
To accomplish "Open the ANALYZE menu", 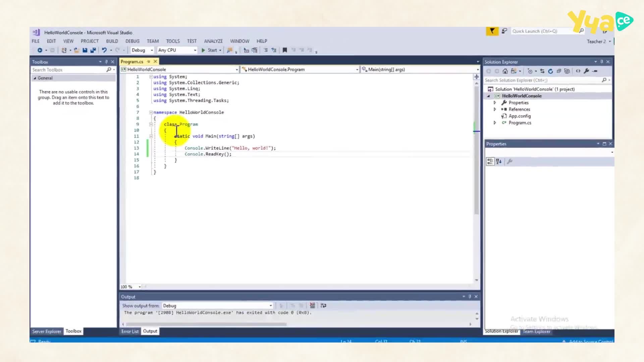I will (x=213, y=41).
